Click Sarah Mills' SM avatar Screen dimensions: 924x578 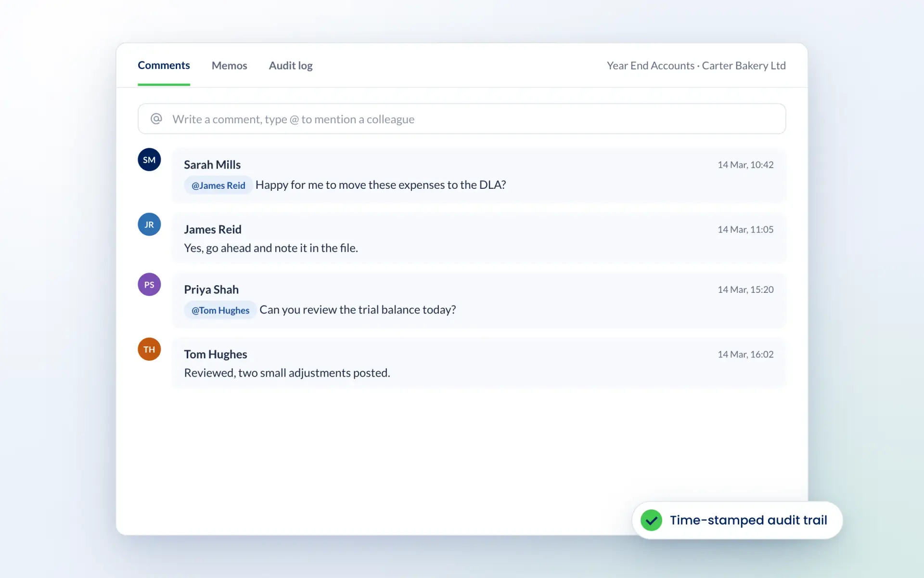click(x=149, y=159)
